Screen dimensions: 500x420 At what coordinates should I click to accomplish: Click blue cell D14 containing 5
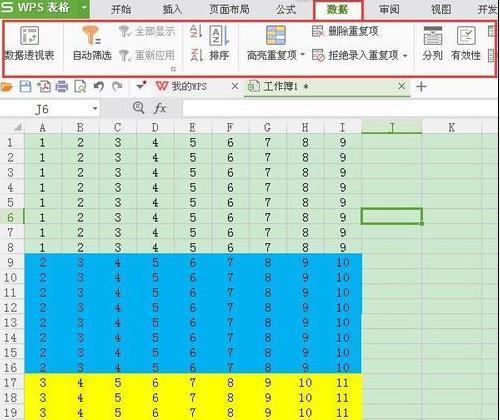click(x=155, y=337)
